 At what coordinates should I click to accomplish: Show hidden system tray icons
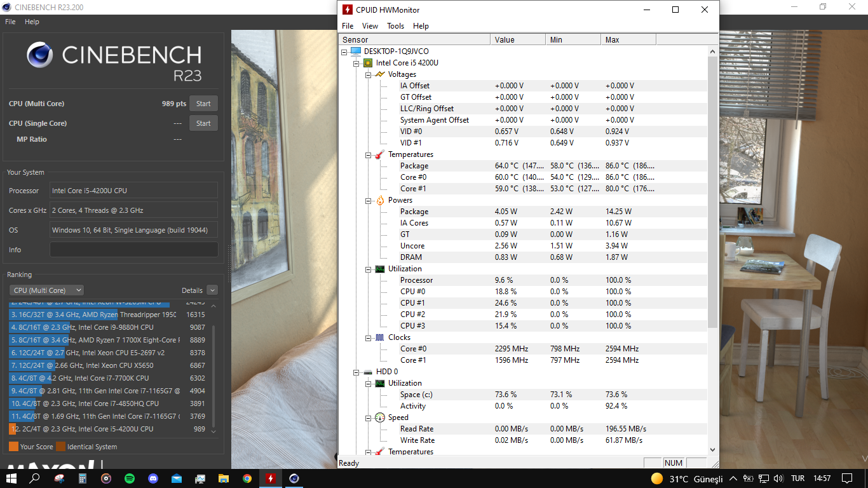point(733,478)
